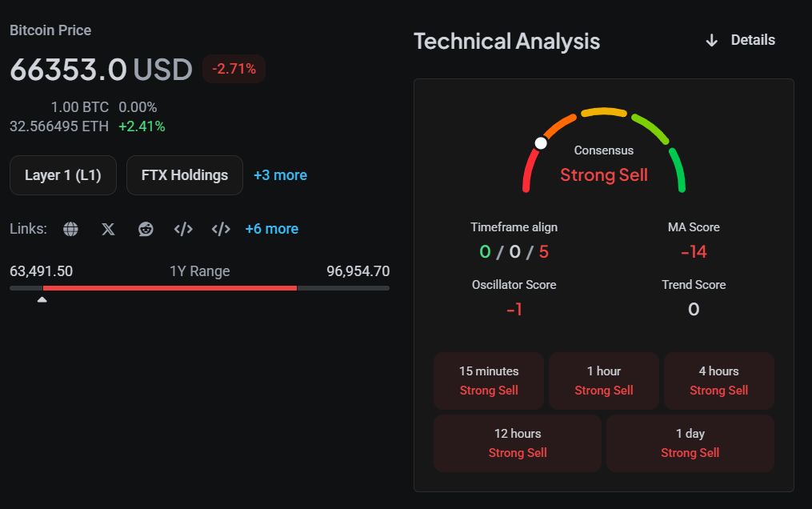
Task: Click the white indicator dot on consensus gauge
Action: (x=541, y=143)
